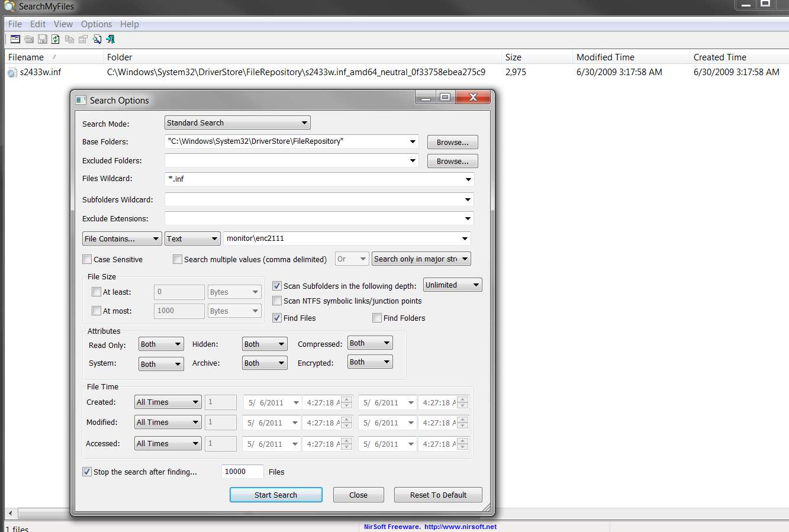Uncheck Scan Subfolders in the following depth
The height and width of the screenshot is (532, 789).
(x=277, y=286)
